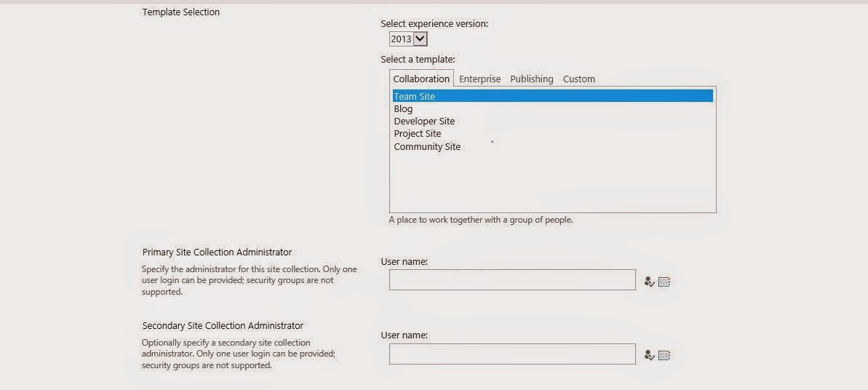The height and width of the screenshot is (390, 868).
Task: Browse directory for Primary Administrator user
Action: 664,282
